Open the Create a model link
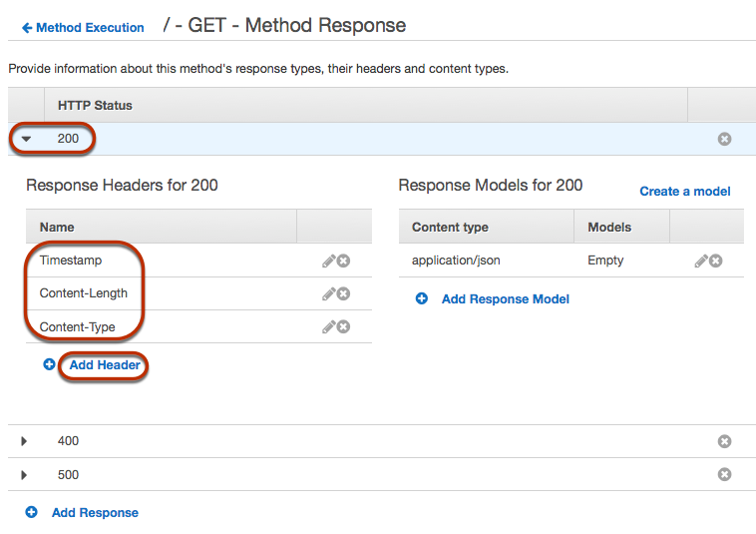The width and height of the screenshot is (756, 534). (684, 191)
